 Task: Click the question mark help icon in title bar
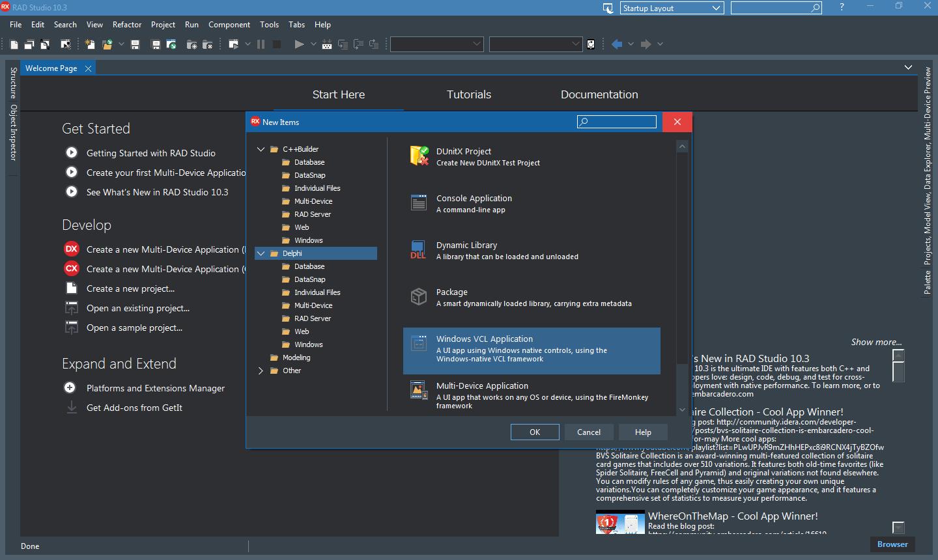pos(842,7)
